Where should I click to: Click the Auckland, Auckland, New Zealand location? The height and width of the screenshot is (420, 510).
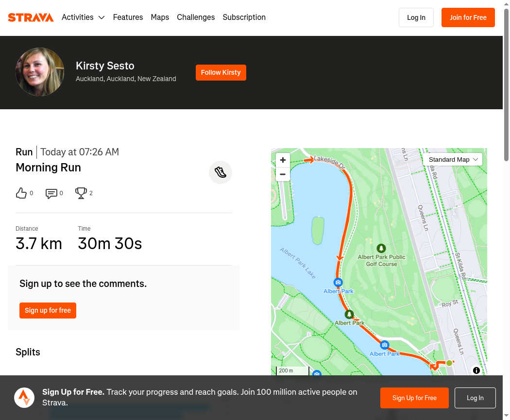click(x=126, y=79)
